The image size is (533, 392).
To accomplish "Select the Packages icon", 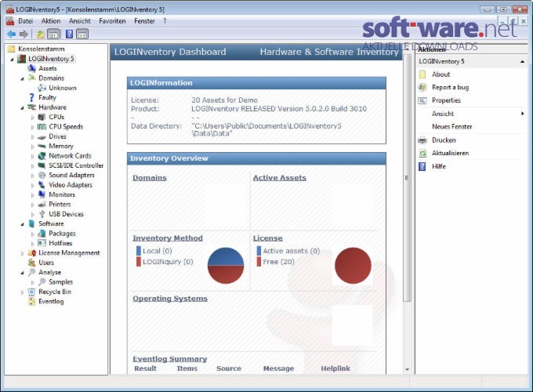I will tap(42, 234).
